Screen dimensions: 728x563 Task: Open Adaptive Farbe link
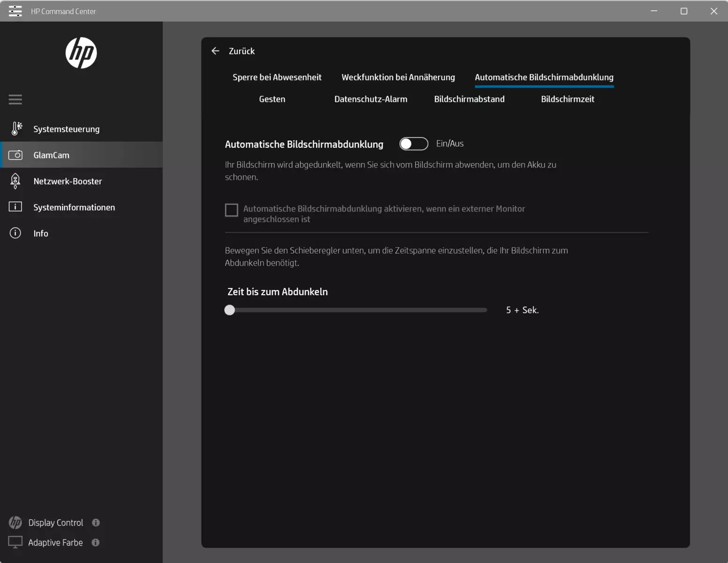[x=55, y=542]
